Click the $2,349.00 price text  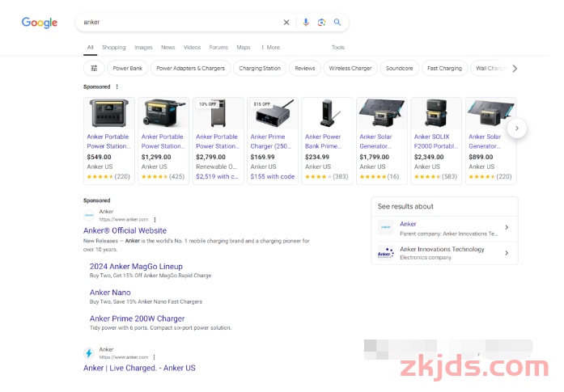point(429,157)
